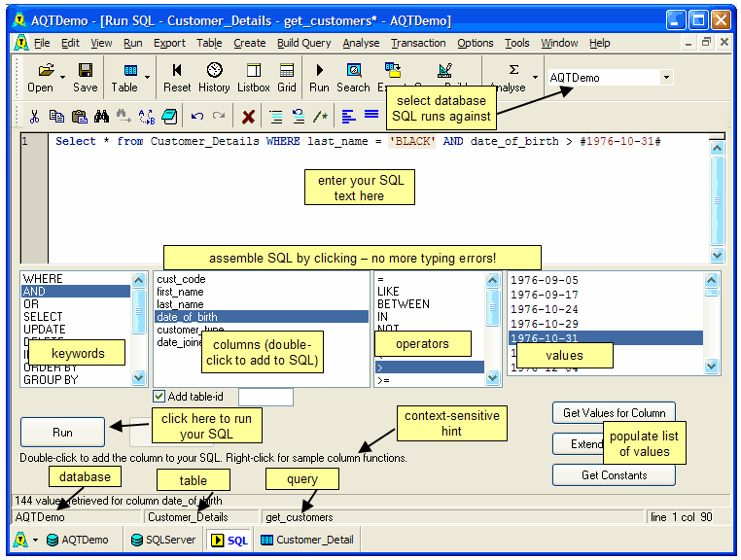Click the indent lines icon

275,117
